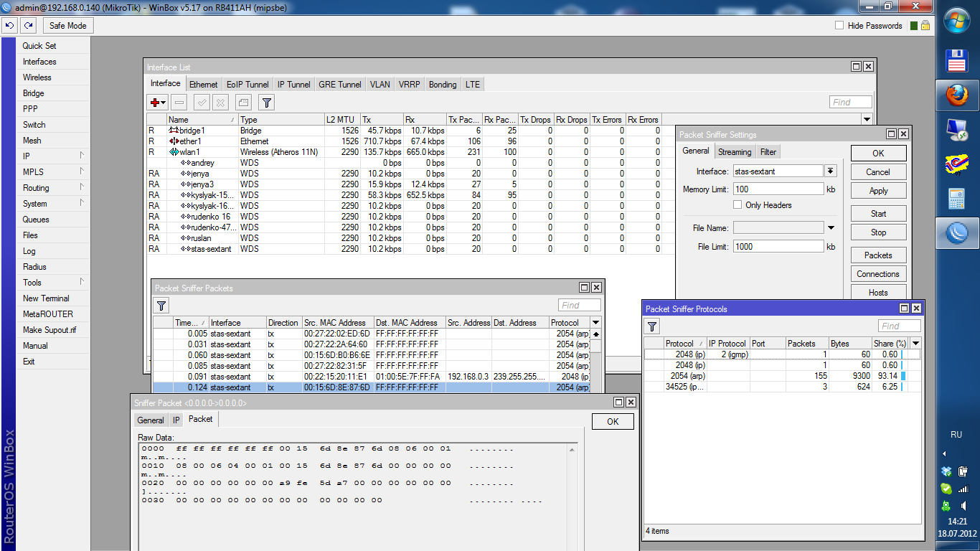This screenshot has width=980, height=551.
Task: Click the Connections button
Action: tap(878, 274)
